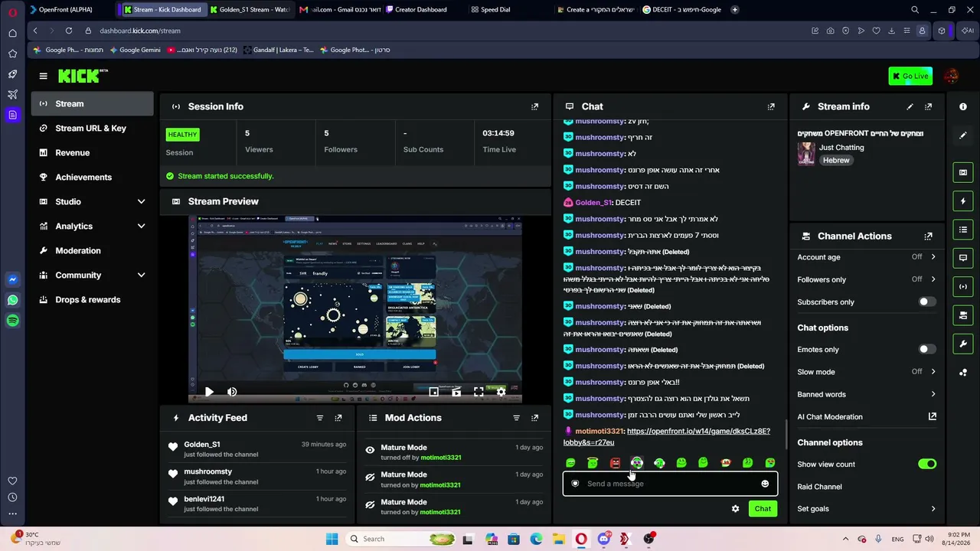The height and width of the screenshot is (551, 980).
Task: Click the Windows taskbar Search box
Action: (399, 539)
